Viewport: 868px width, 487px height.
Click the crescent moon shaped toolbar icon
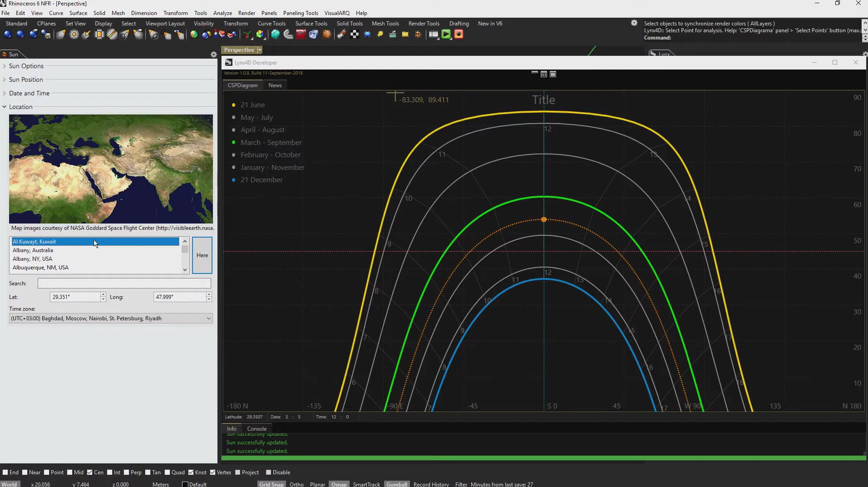[x=288, y=35]
